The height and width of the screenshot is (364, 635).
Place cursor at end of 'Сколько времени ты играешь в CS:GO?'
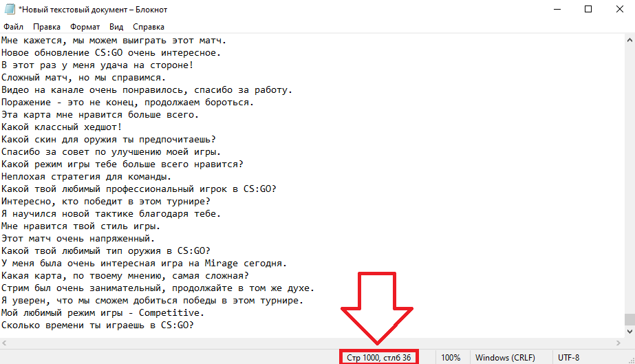click(x=195, y=325)
